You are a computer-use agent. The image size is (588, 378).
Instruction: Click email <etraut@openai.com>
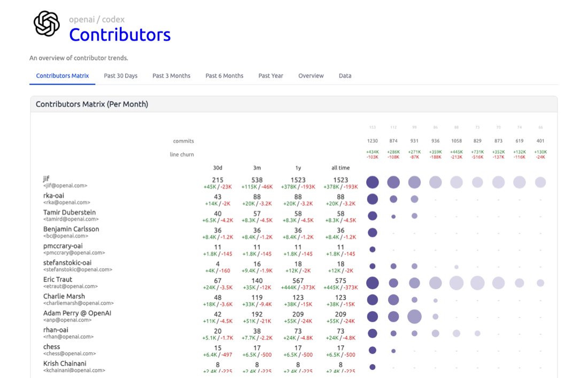71,286
